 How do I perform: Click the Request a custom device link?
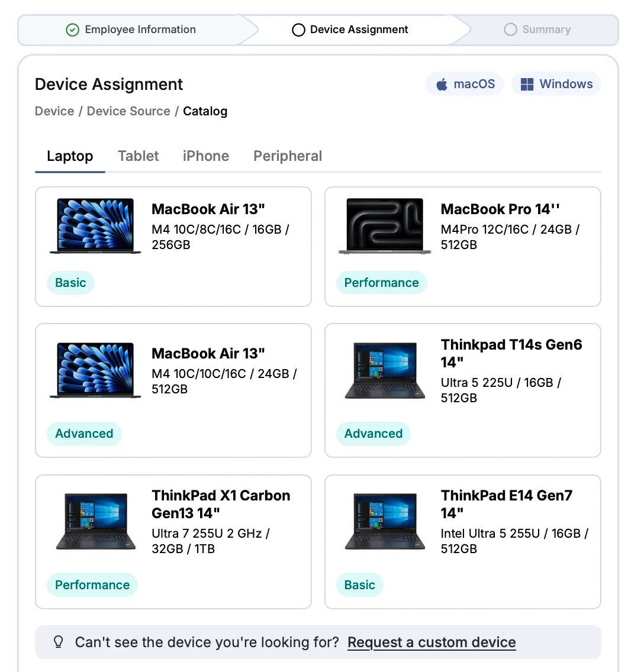(x=431, y=642)
